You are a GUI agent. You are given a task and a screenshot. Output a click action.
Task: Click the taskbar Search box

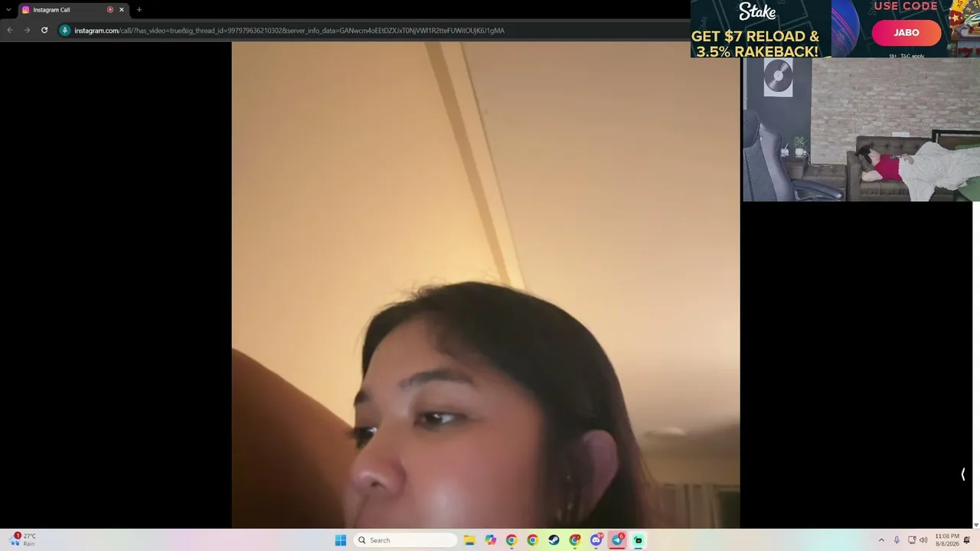pos(406,540)
